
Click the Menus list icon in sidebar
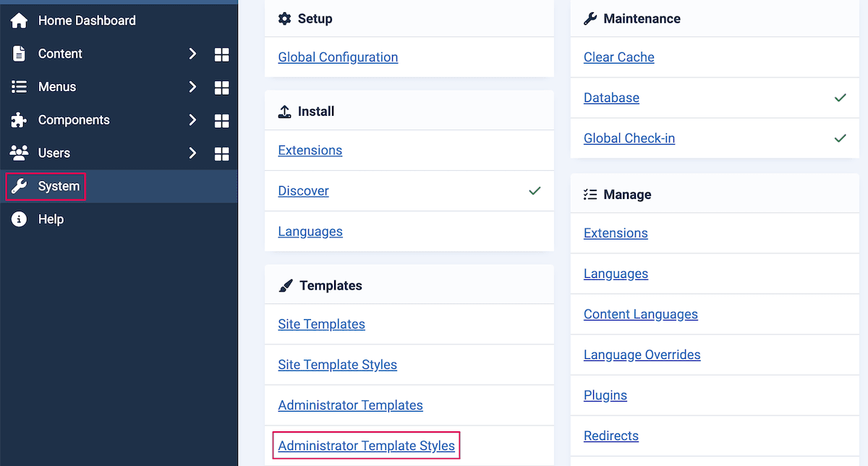pyautogui.click(x=20, y=87)
